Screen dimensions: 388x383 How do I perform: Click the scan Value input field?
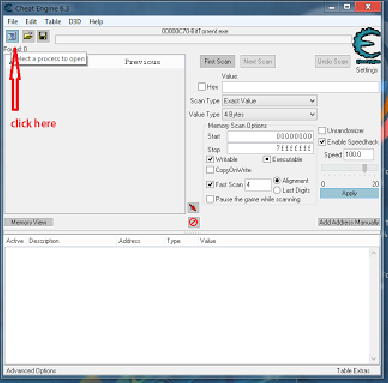(301, 87)
